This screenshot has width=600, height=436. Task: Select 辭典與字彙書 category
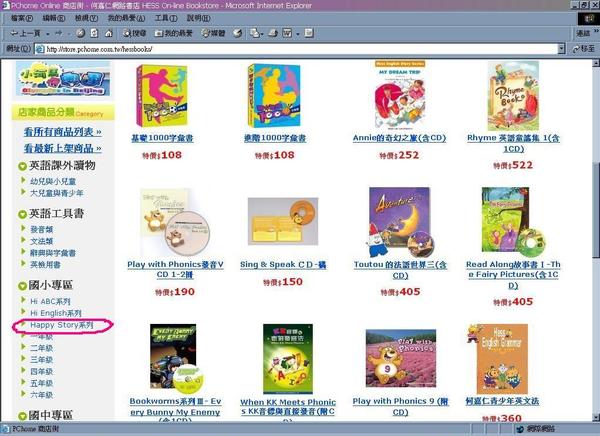(53, 253)
